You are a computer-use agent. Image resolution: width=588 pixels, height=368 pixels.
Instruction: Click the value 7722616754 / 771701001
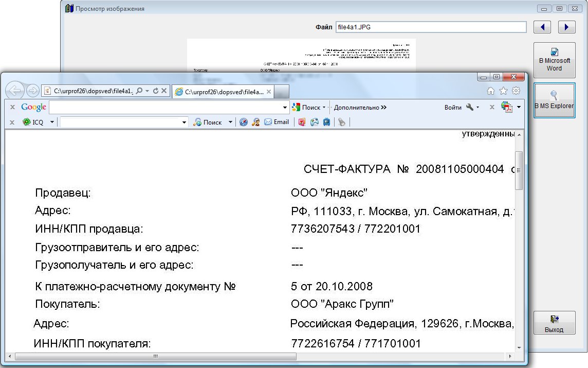coord(356,343)
